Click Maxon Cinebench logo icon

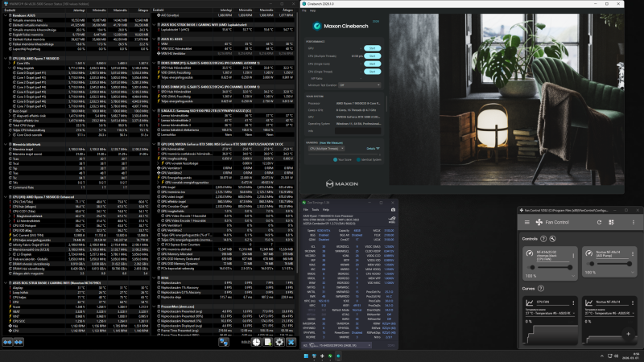[x=316, y=26]
